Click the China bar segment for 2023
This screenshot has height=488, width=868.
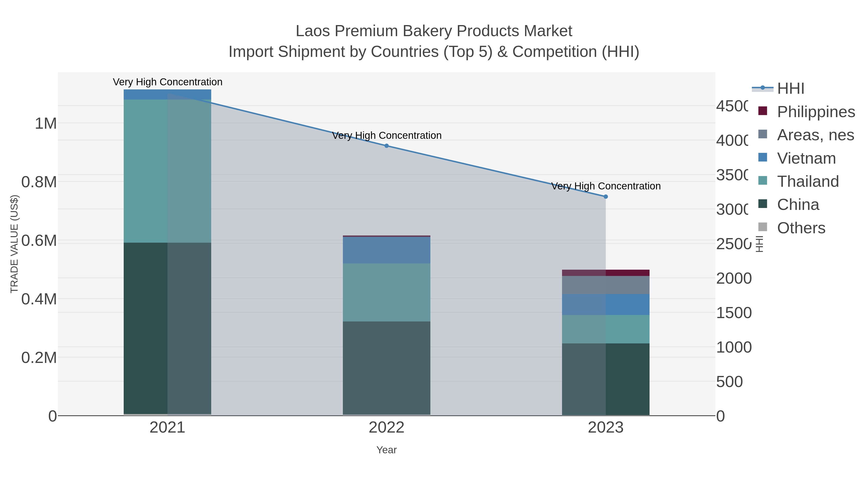(605, 379)
